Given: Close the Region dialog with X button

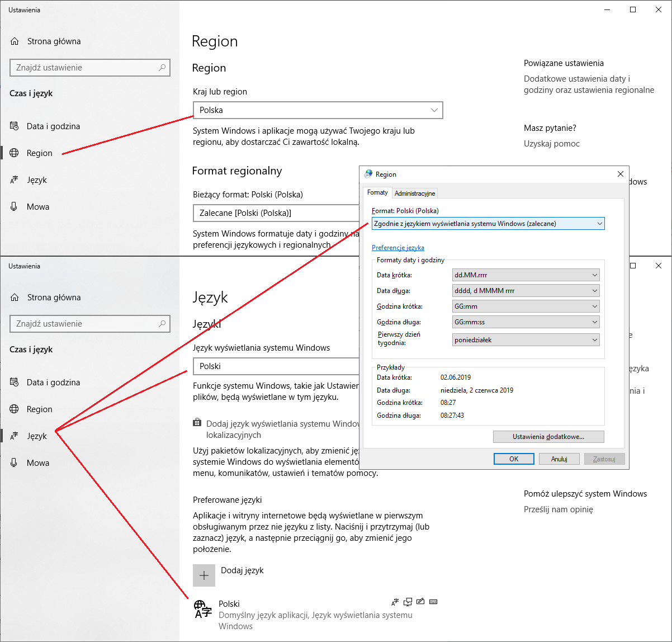Looking at the screenshot, I should 620,174.
